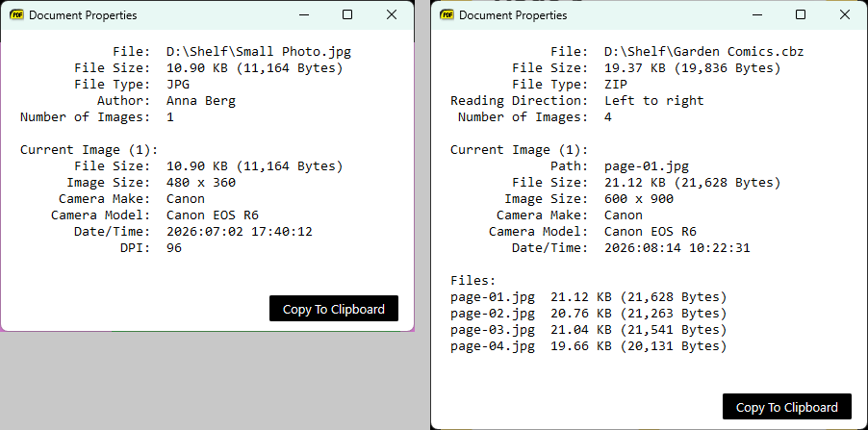This screenshot has height=430, width=868.
Task: Click author value Anna Berg
Action: (201, 101)
